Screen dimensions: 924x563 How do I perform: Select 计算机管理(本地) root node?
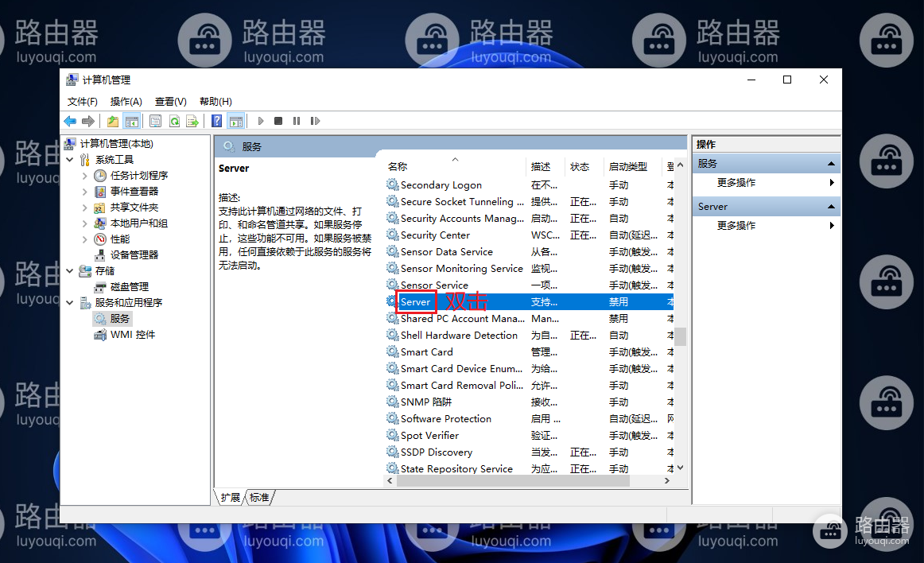[117, 144]
